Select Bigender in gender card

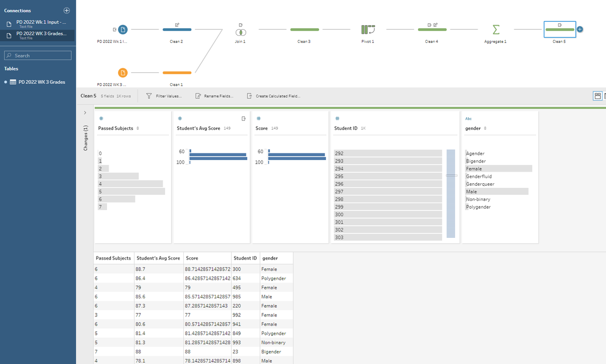[476, 161]
